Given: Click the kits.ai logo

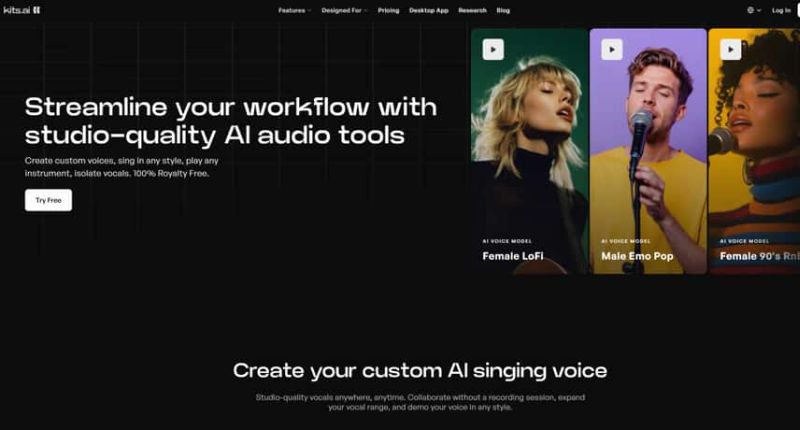Looking at the screenshot, I should (x=22, y=10).
